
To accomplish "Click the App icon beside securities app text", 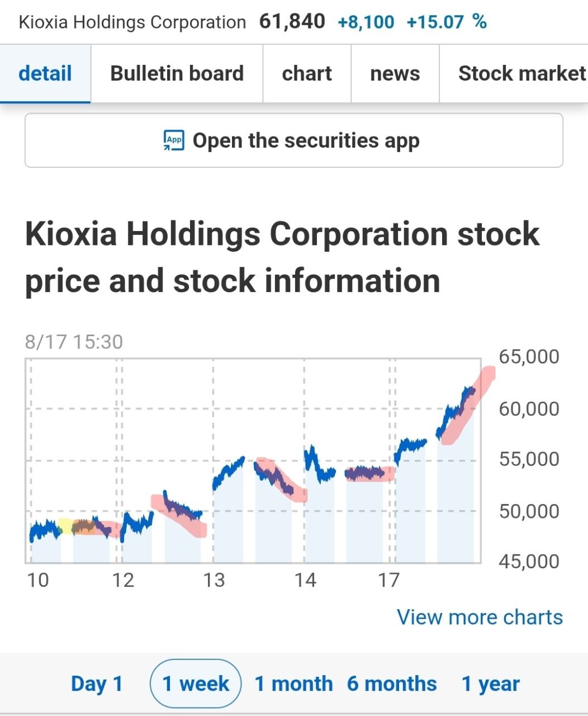I will coord(174,140).
